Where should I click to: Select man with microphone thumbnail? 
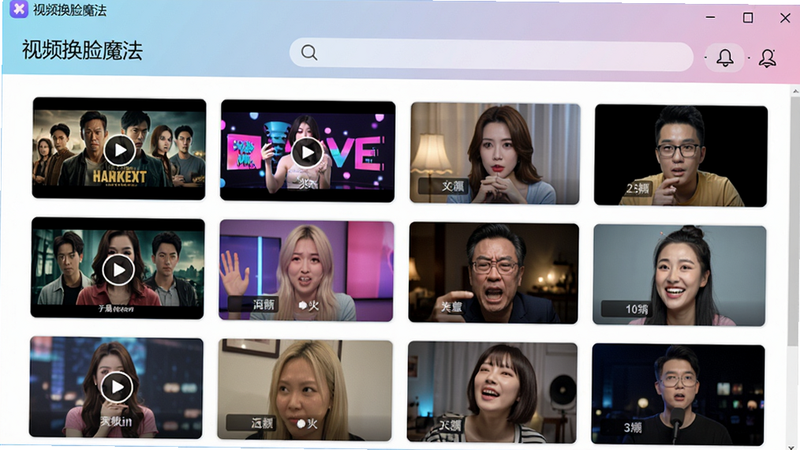point(678,394)
